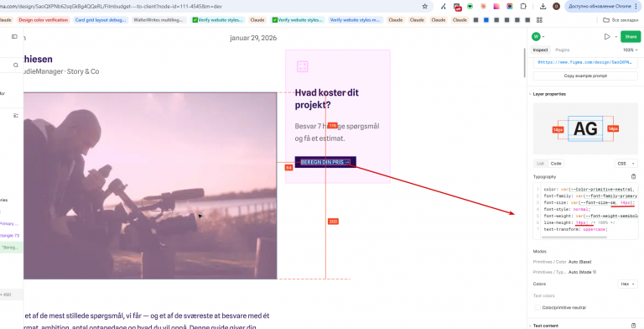This screenshot has width=644, height=329.
Task: Click the canvas vertical scrollbar
Action: click(524, 62)
